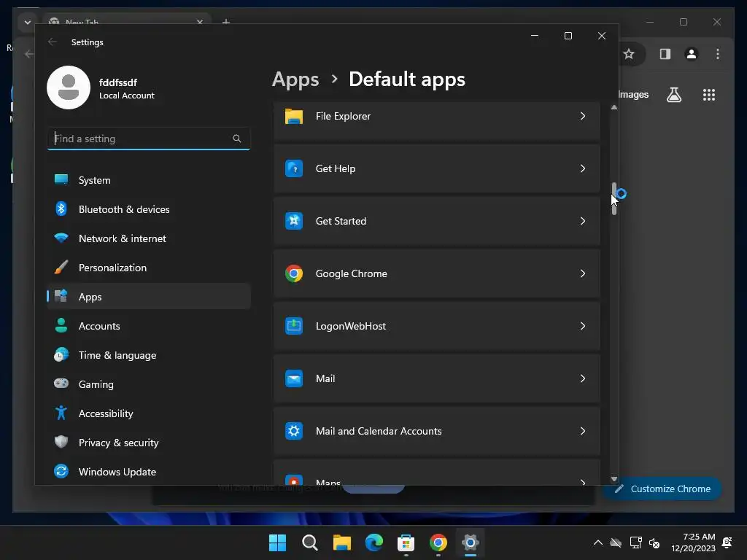747x560 pixels.
Task: Open Accessibility settings
Action: click(x=149, y=413)
